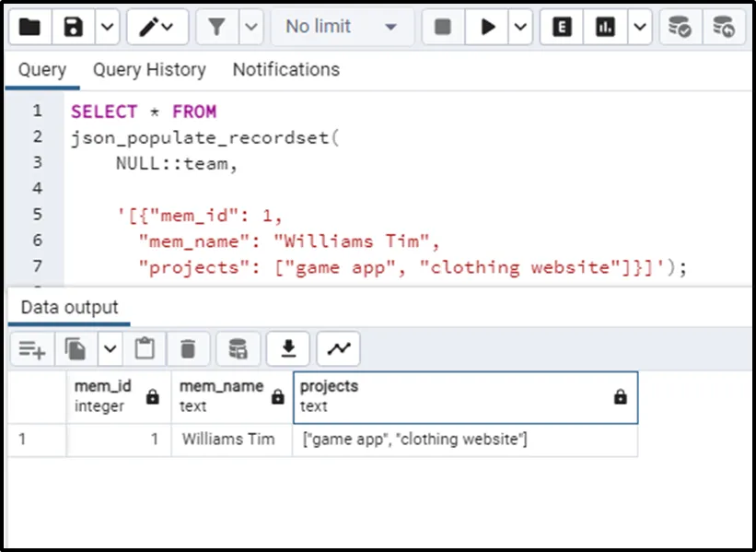The image size is (756, 552).
Task: Save the query with the floppy disk icon
Action: point(74,28)
